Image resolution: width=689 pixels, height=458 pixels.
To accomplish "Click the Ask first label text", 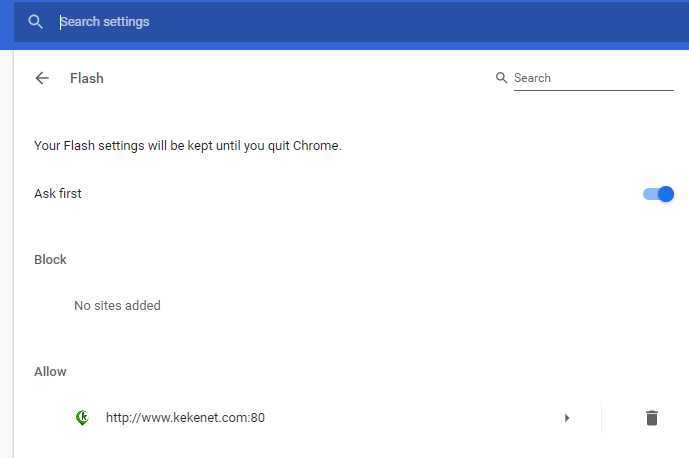I will [58, 193].
